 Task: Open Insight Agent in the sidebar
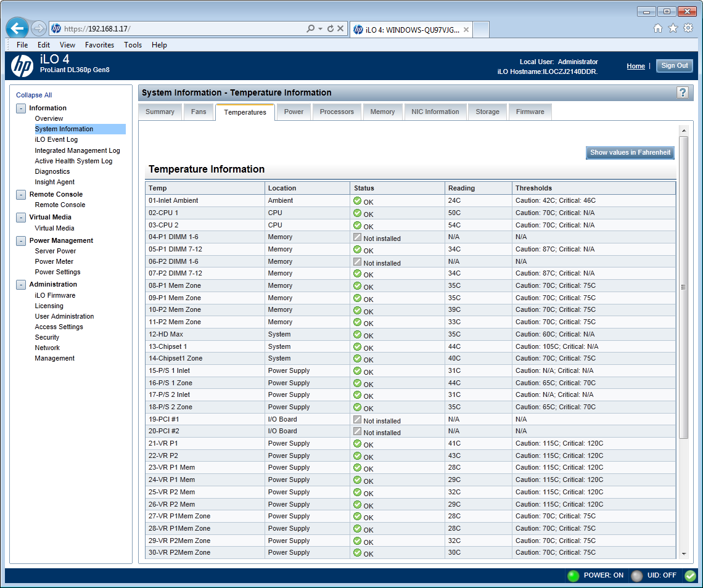[55, 182]
